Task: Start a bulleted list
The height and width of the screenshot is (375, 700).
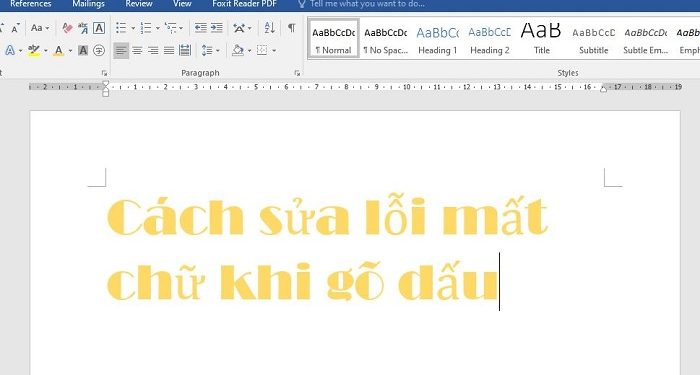Action: [121, 28]
